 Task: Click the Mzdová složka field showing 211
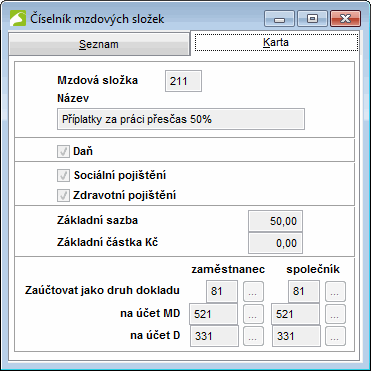(x=183, y=81)
